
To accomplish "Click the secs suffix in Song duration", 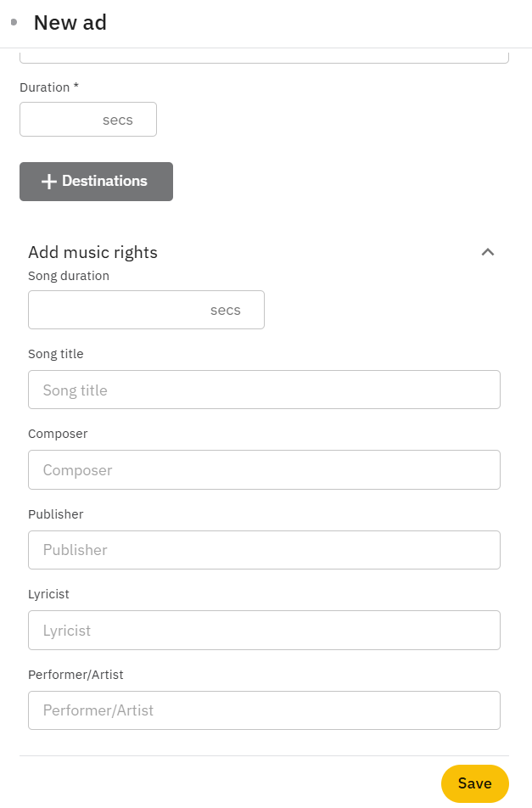I will pos(226,310).
